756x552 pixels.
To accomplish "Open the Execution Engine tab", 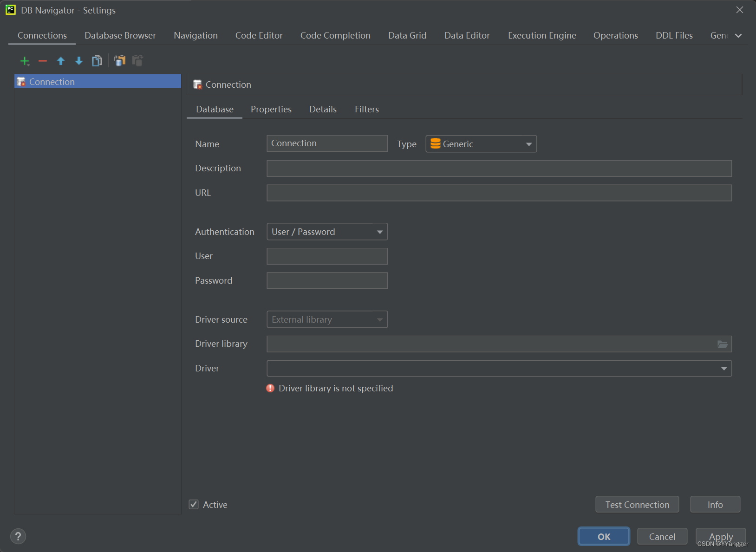I will tap(542, 36).
